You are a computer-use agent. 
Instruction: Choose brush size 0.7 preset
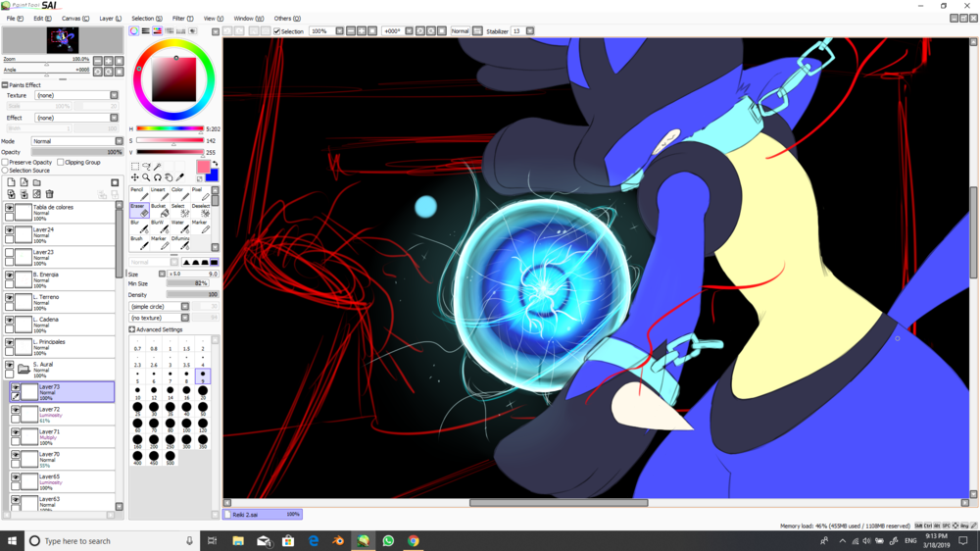pos(137,344)
